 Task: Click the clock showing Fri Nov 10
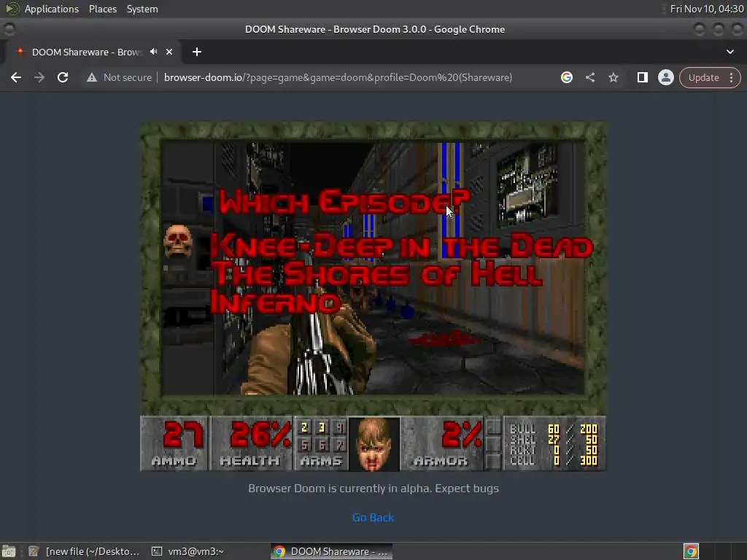[x=706, y=9]
